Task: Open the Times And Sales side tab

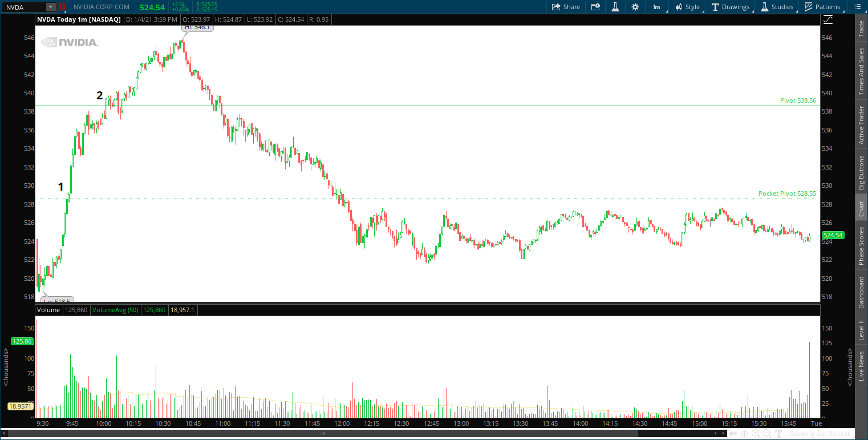Action: tap(861, 71)
